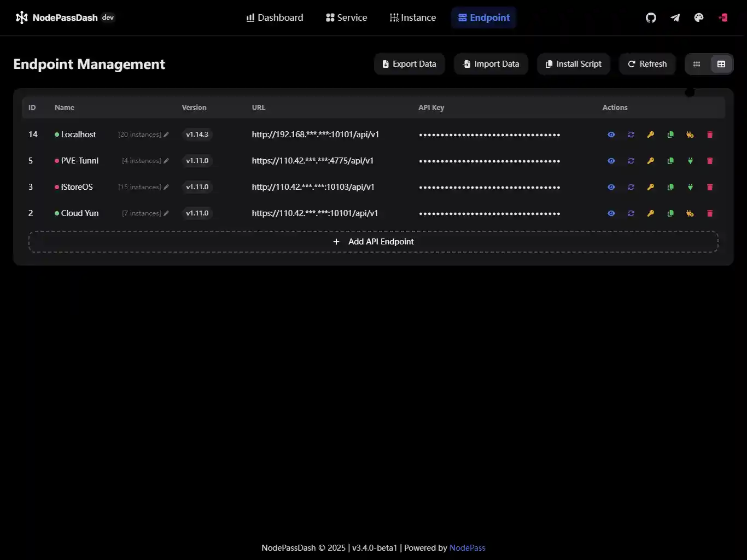Click the reconnect plug icon for Cloud Yun
Image resolution: width=747 pixels, height=560 pixels.
690,213
